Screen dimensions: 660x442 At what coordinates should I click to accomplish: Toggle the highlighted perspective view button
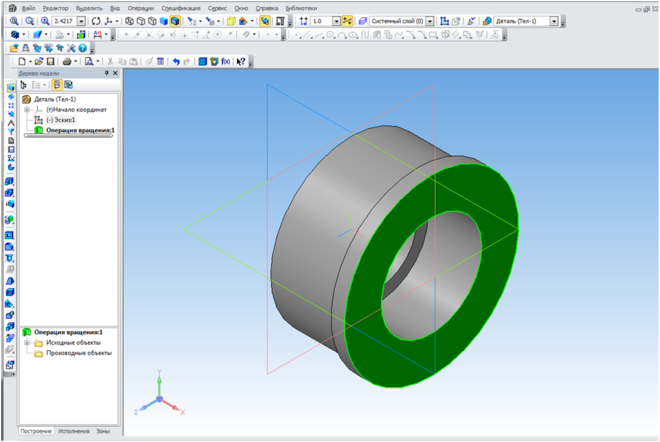tap(264, 21)
